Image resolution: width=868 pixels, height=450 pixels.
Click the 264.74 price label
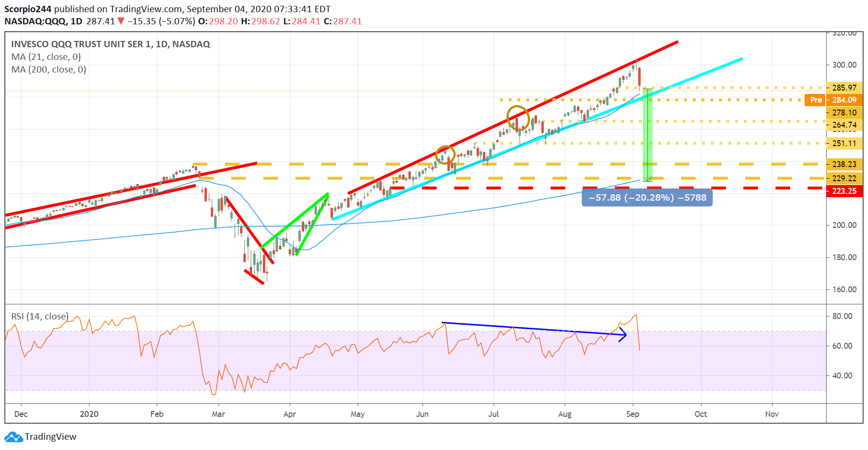(x=844, y=125)
